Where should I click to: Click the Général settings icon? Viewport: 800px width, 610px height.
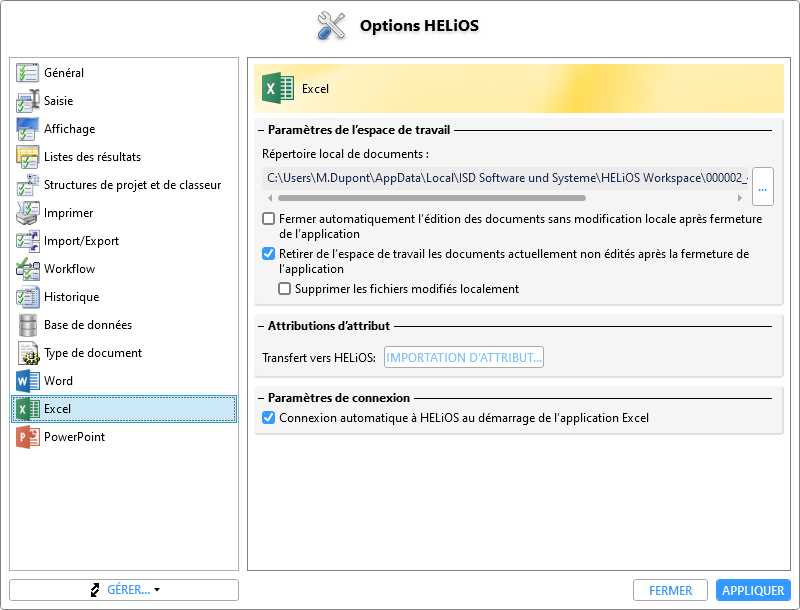click(x=27, y=73)
